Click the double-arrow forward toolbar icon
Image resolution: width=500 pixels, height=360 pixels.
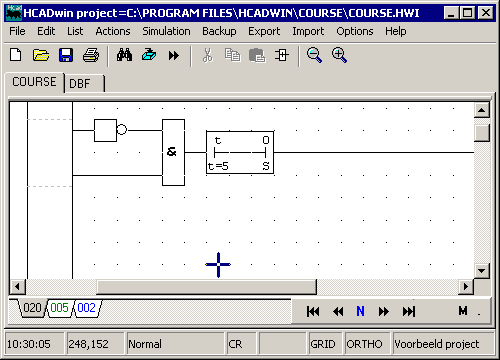(174, 55)
